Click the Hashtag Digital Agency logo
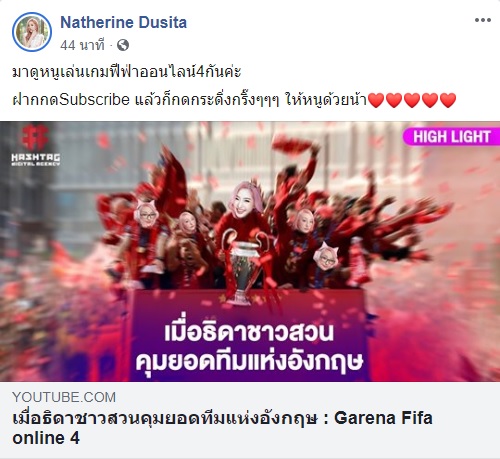 [x=36, y=145]
